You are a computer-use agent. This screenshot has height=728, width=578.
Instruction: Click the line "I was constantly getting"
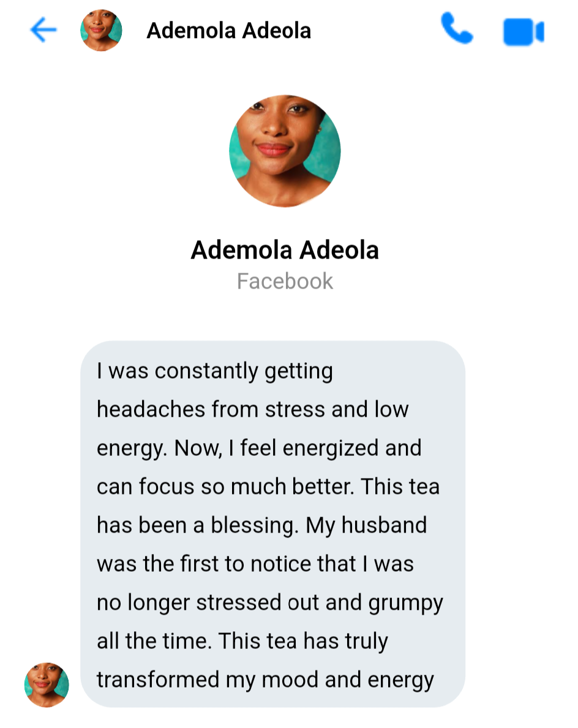pyautogui.click(x=214, y=371)
